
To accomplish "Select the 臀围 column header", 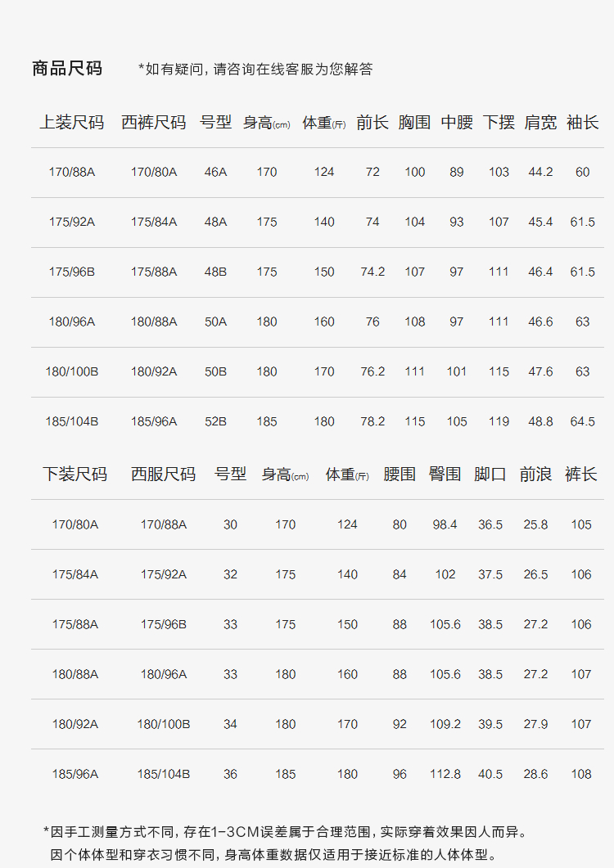I will point(445,474).
